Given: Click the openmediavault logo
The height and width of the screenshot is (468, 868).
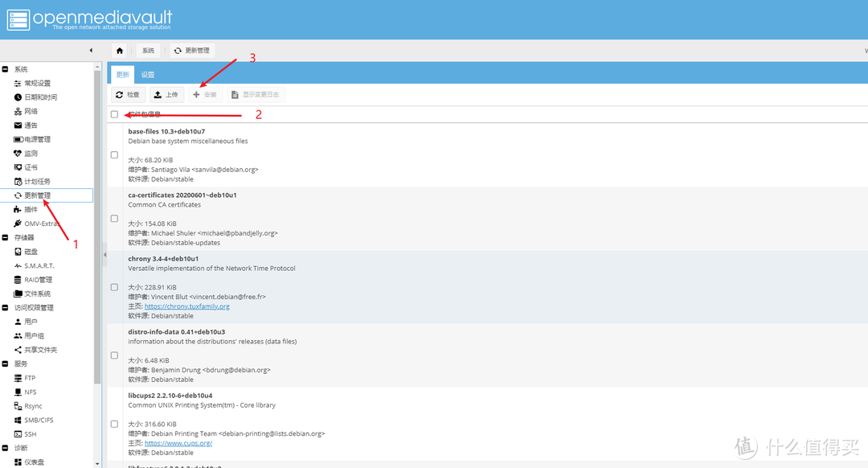Looking at the screenshot, I should point(90,19).
